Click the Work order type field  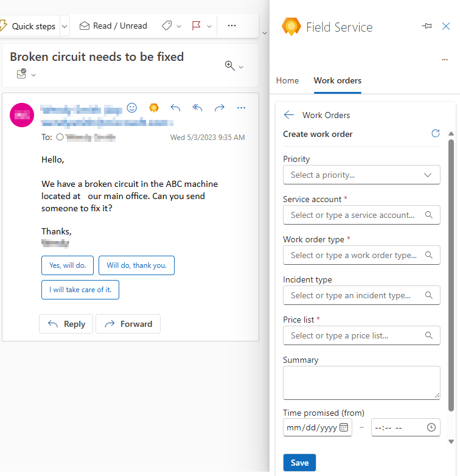click(361, 255)
